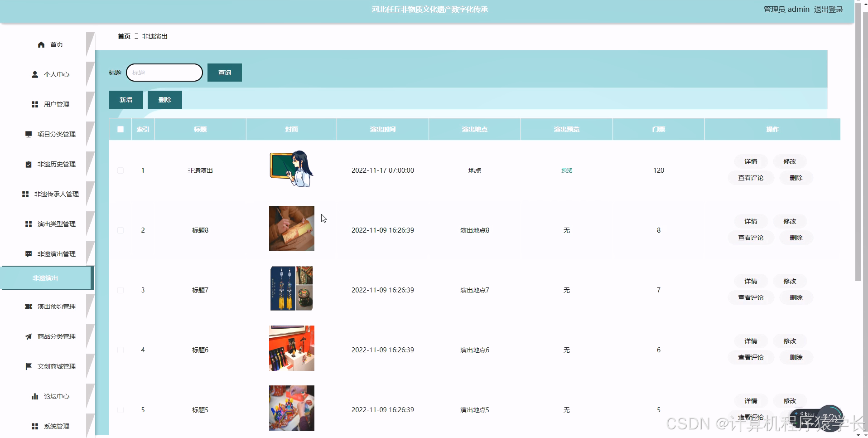Click the row 删除 button for 标题6
Image resolution: width=868 pixels, height=438 pixels.
[x=796, y=357]
